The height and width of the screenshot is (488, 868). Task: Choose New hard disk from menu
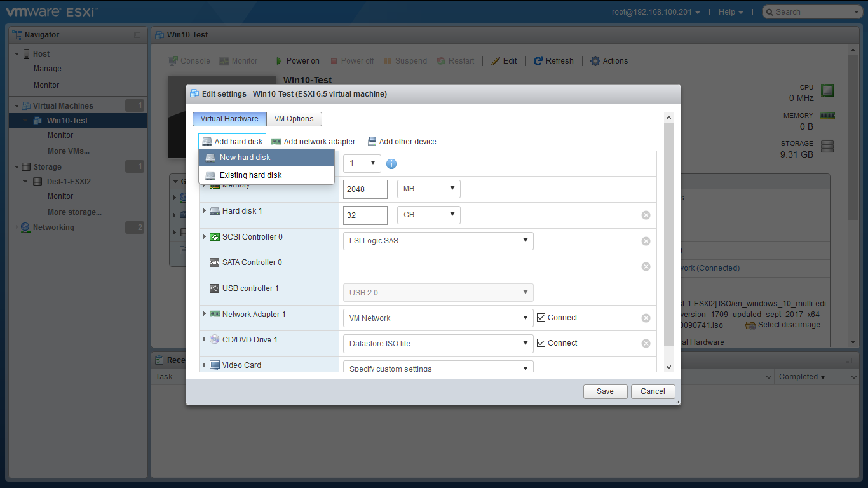coord(267,158)
